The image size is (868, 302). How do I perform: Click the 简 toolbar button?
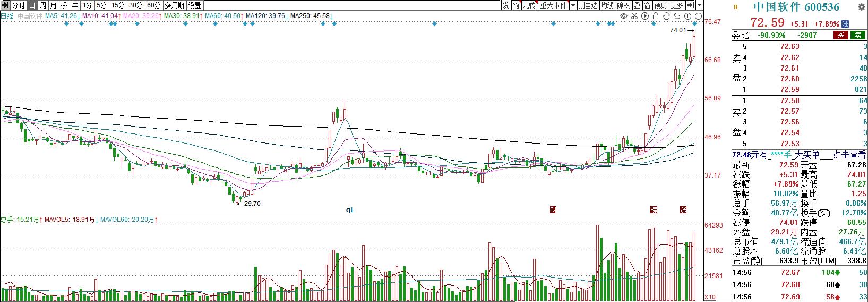[516, 5]
